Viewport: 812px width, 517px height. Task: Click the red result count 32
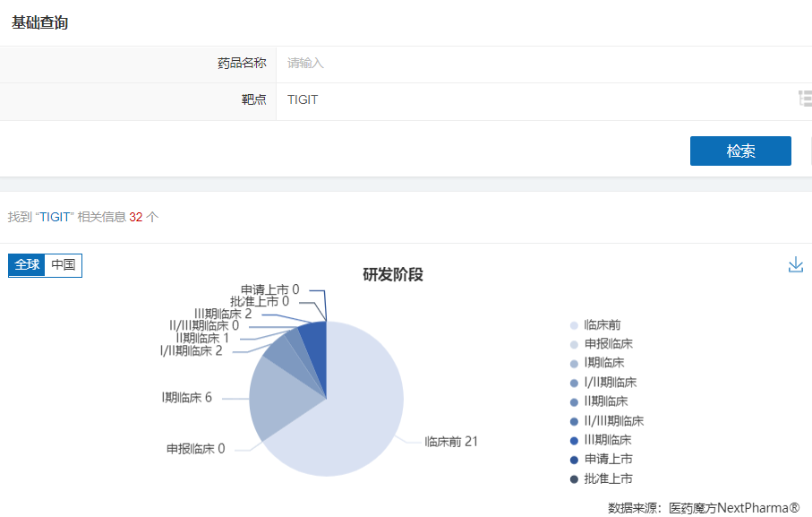coord(136,217)
